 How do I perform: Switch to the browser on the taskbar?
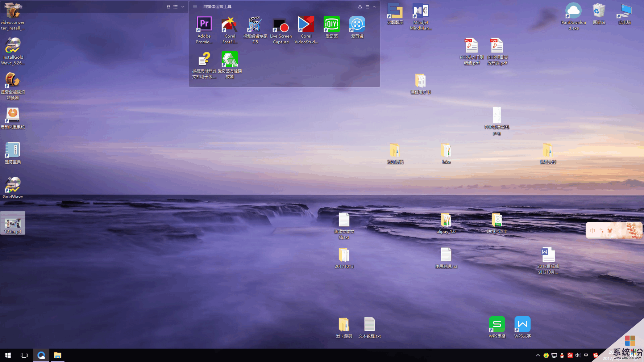41,355
